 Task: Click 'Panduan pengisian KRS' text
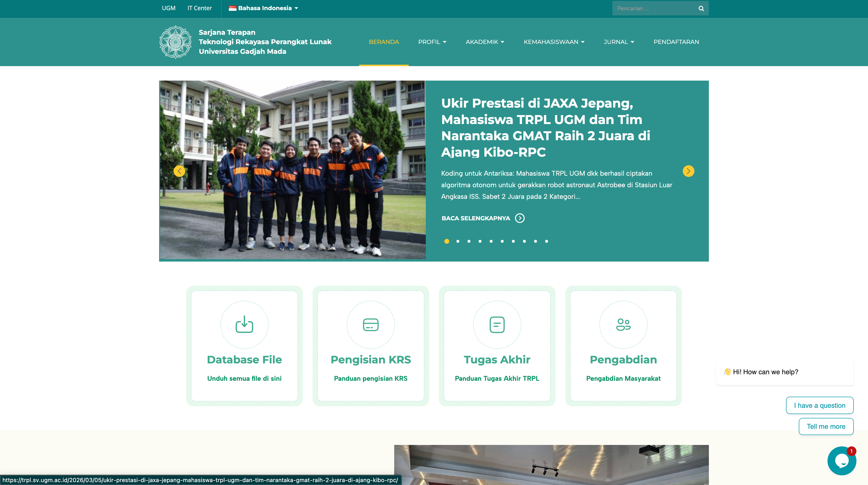(x=371, y=378)
